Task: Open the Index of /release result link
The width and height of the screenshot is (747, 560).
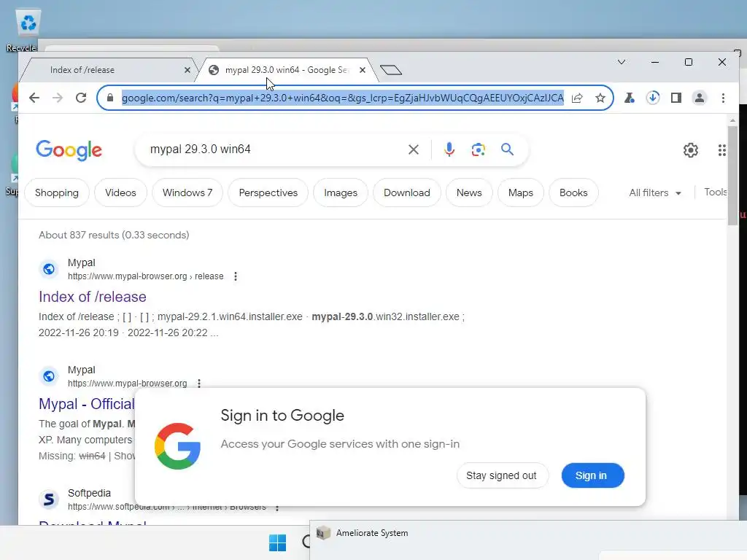Action: pos(93,297)
